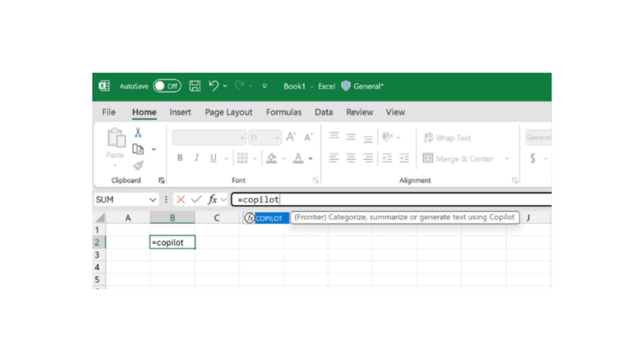Switch to the Home tab
644x362 pixels.
pos(144,112)
